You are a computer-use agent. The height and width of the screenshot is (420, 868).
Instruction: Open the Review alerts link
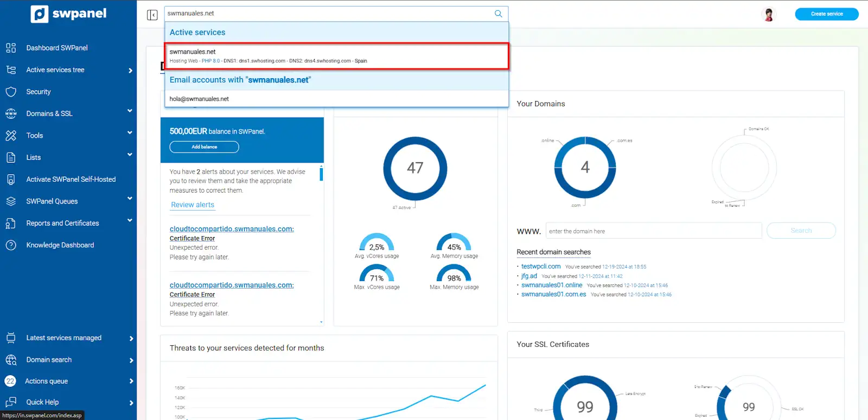[193, 205]
